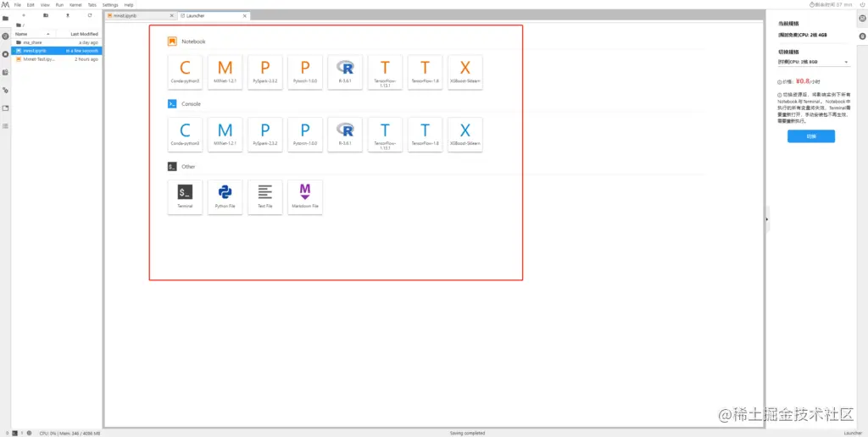The height and width of the screenshot is (437, 868).
Task: Open TensorFlow-1.13.1 console
Action: [x=385, y=135]
